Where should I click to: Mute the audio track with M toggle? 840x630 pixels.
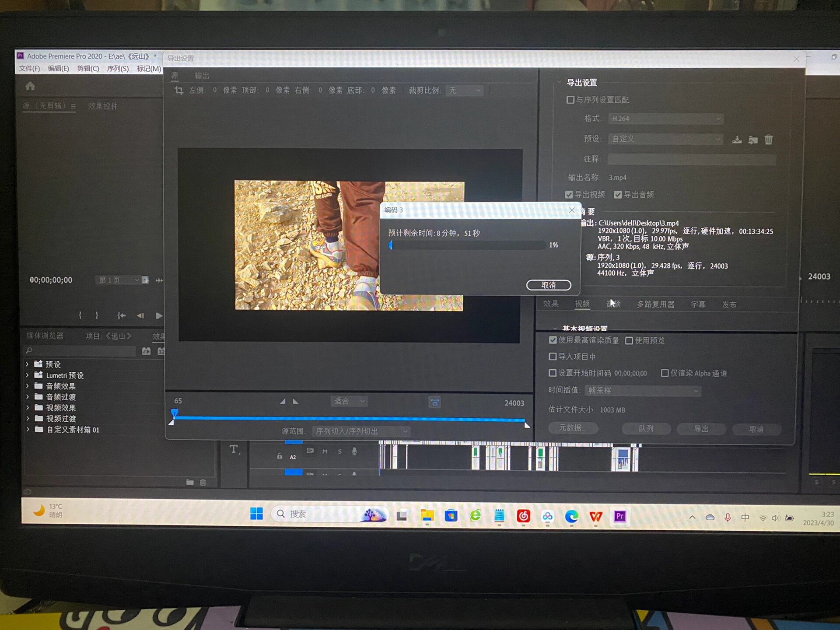coord(325,451)
